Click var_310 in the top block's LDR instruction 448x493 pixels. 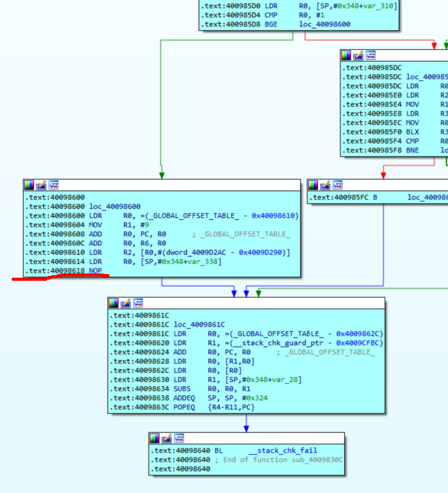coord(378,6)
